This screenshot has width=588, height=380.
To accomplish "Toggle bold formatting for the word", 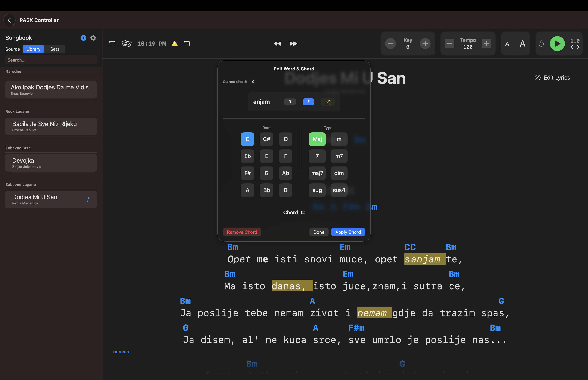I will point(290,102).
